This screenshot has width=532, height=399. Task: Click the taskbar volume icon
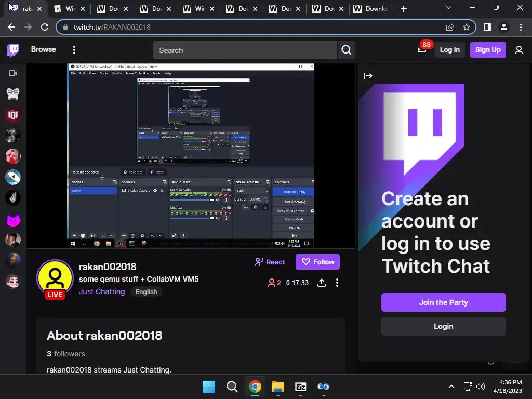[x=480, y=387]
